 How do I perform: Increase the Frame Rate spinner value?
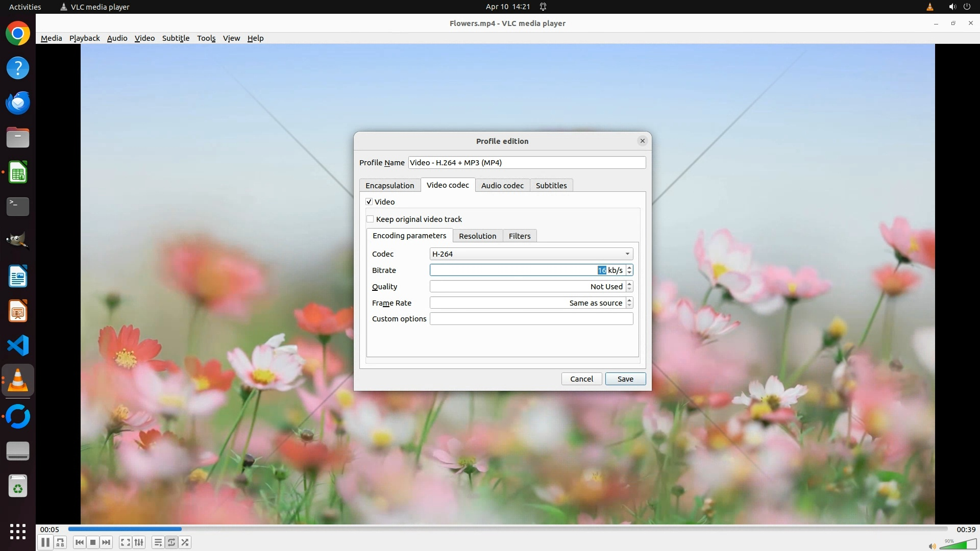pyautogui.click(x=629, y=300)
